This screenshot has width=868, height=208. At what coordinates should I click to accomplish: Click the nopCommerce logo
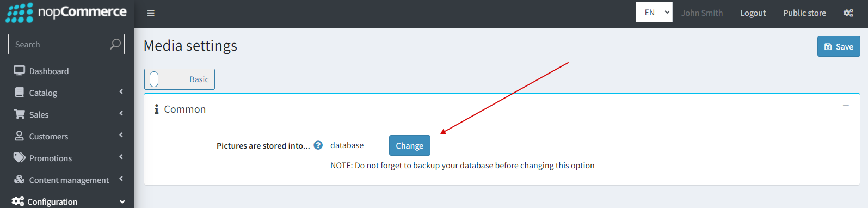coord(66,13)
